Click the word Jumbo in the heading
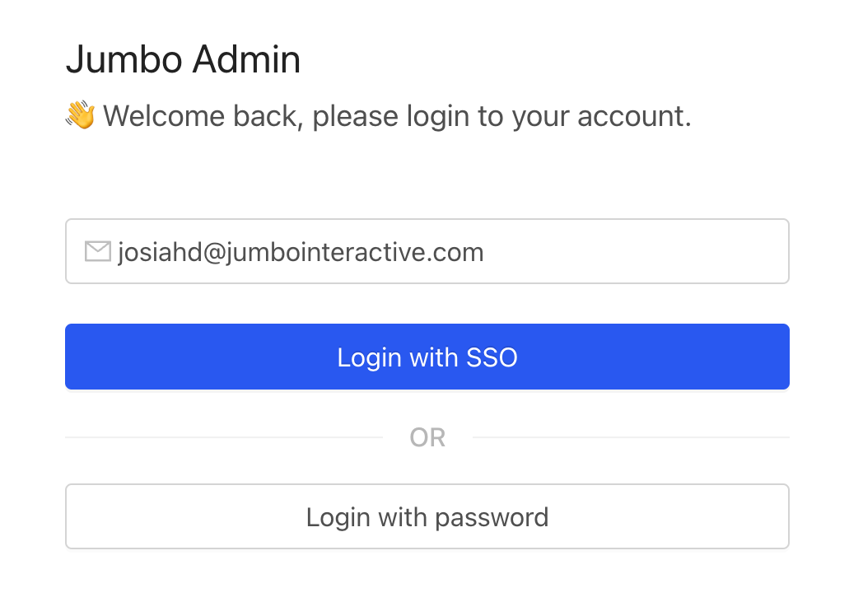Image resolution: width=863 pixels, height=616 pixels. 124,59
